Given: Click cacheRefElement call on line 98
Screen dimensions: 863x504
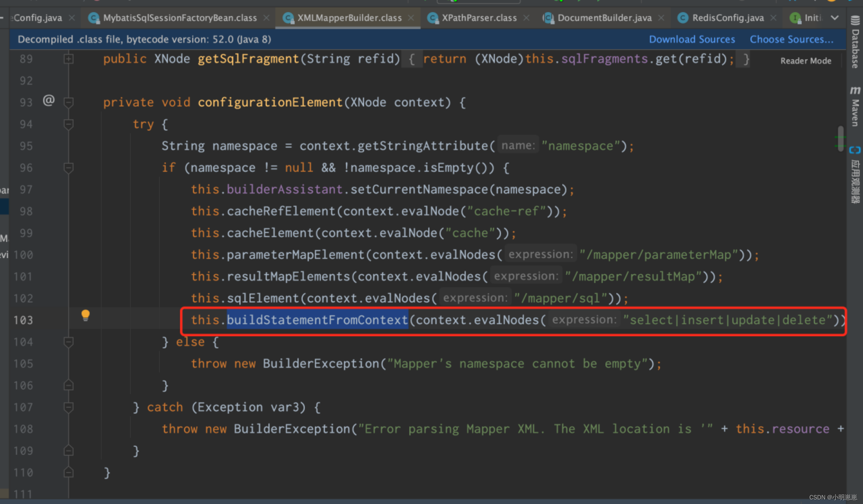Looking at the screenshot, I should 281,211.
